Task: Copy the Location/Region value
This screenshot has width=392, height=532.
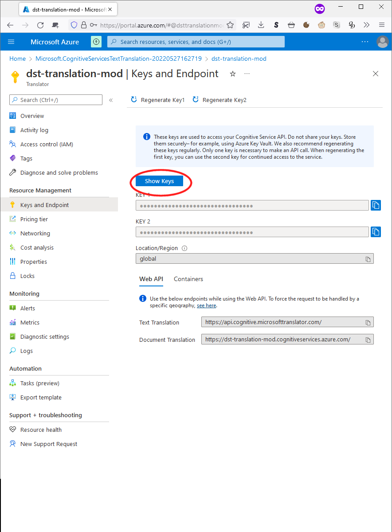Action: 368,259
